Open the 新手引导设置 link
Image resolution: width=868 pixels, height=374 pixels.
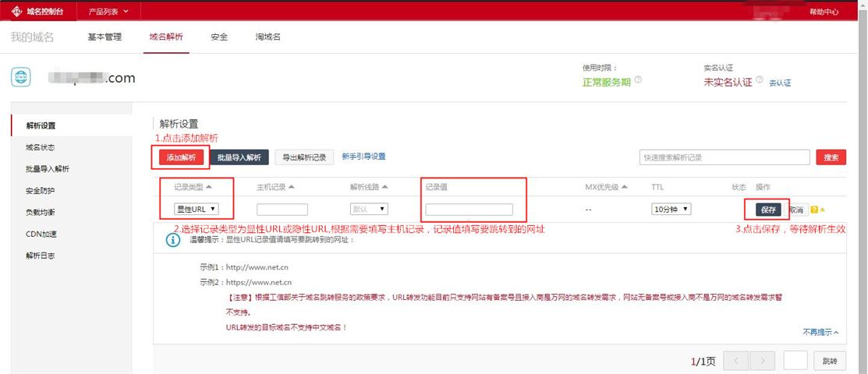pyautogui.click(x=363, y=157)
